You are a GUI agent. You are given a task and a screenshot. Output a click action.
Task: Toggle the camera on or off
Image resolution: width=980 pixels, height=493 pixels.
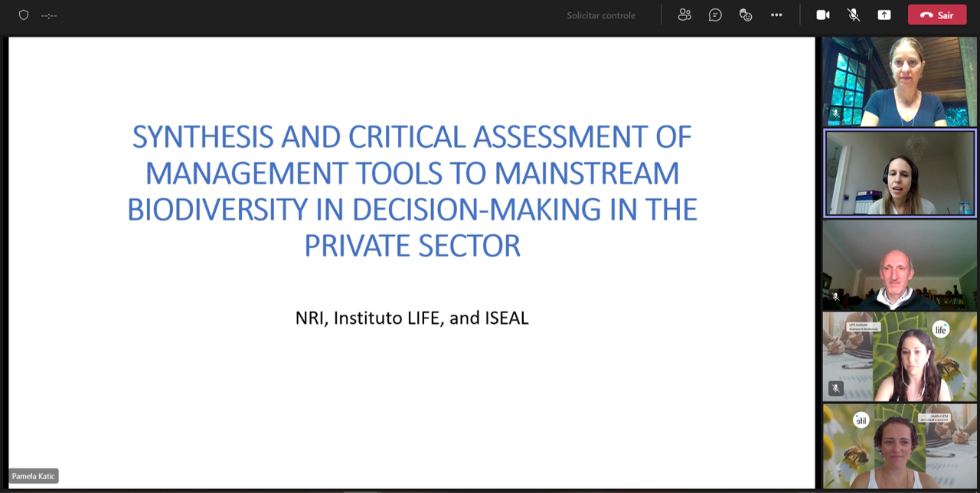click(x=823, y=15)
